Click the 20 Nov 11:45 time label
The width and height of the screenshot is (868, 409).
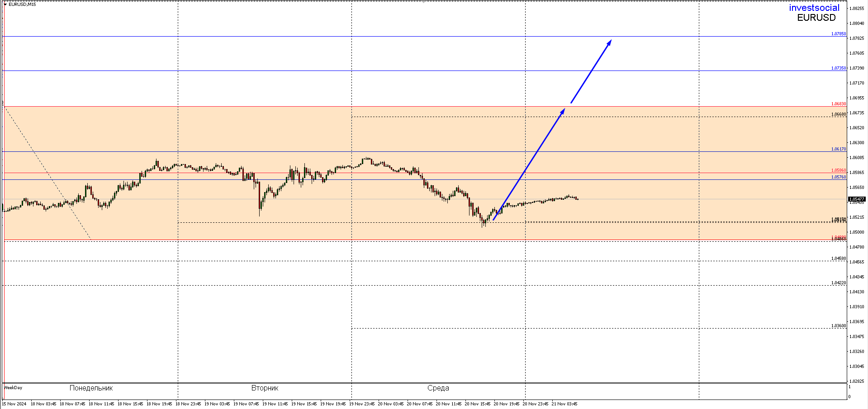(x=449, y=404)
